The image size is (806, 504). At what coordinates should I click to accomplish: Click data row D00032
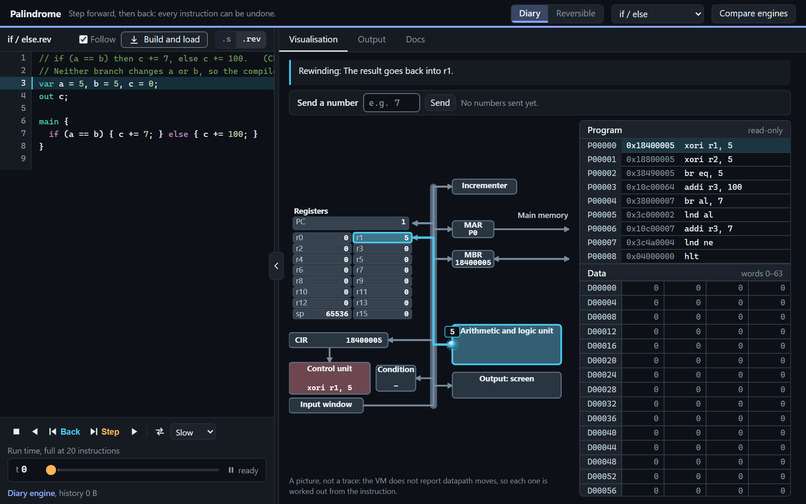(x=685, y=404)
